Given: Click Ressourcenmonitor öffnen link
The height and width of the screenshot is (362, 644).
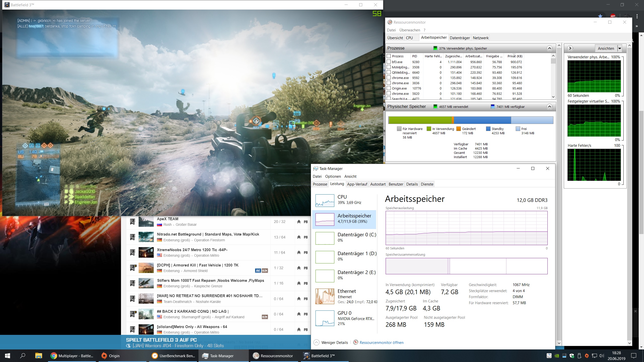Looking at the screenshot, I should click(381, 342).
